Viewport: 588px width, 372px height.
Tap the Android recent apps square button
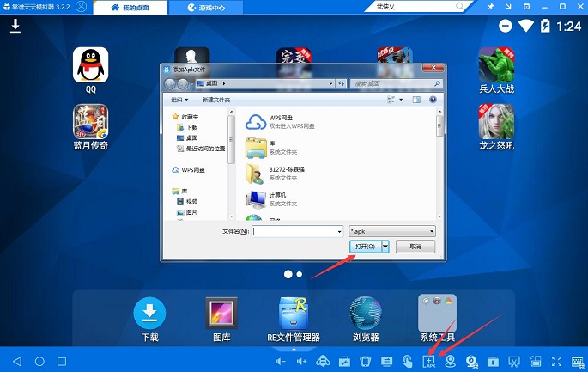click(62, 361)
